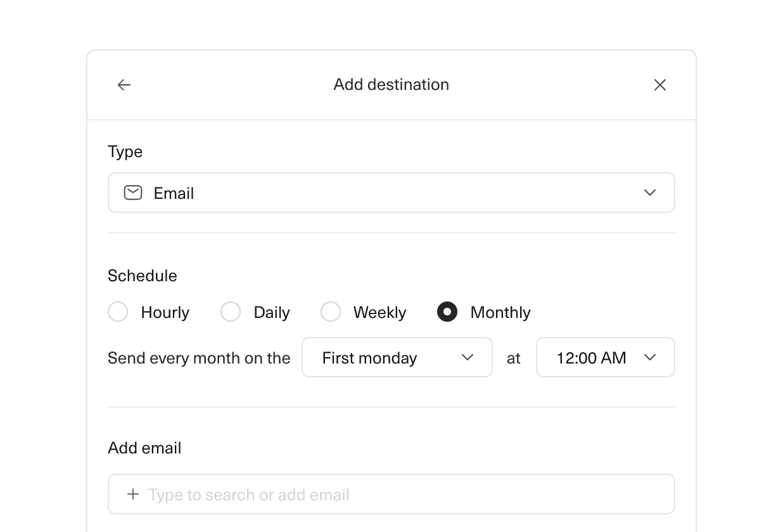The height and width of the screenshot is (532, 783).
Task: Click the selected Monthly radio button
Action: [x=447, y=312]
